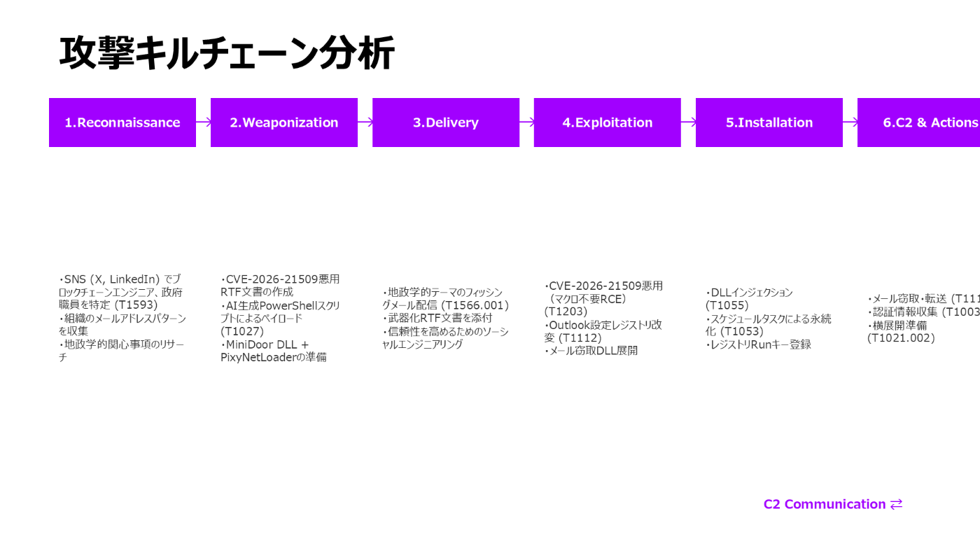Select the 3.Delivery stage box

(445, 122)
